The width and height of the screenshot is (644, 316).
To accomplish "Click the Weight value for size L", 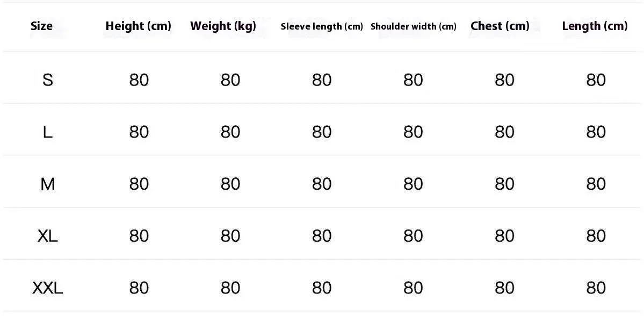I will (230, 132).
